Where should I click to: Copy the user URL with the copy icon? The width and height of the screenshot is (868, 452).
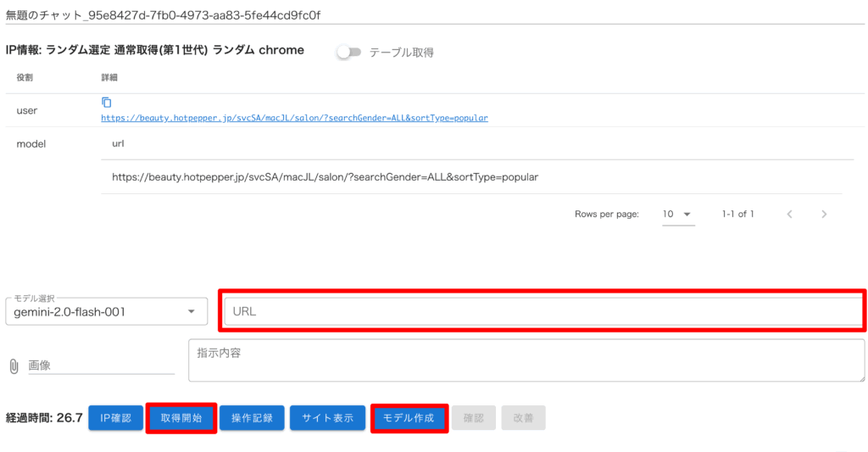click(107, 103)
